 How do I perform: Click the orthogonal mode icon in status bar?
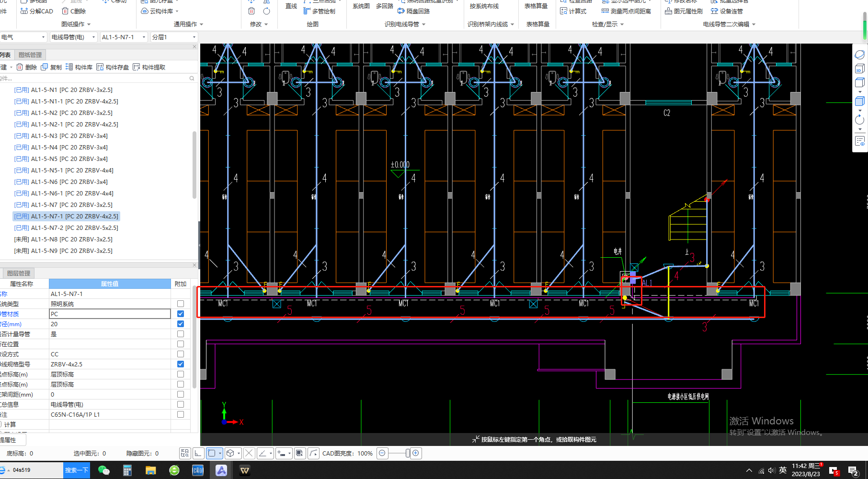coord(198,453)
